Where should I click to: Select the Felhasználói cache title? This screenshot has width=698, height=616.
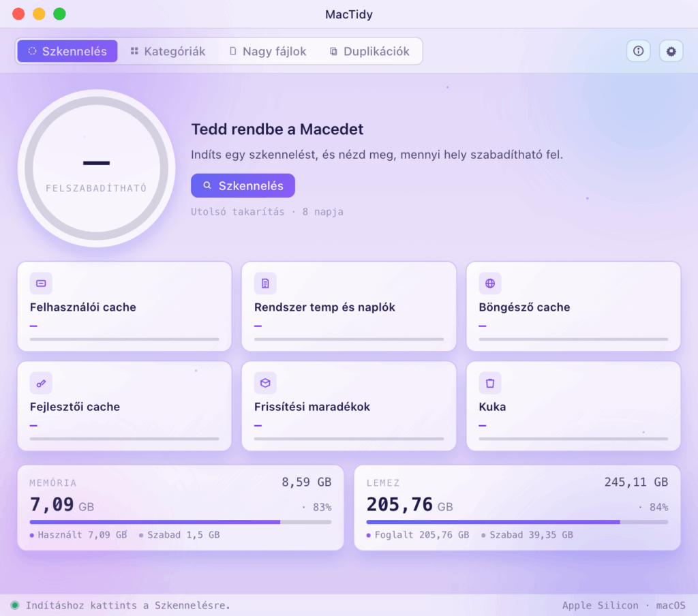point(82,307)
